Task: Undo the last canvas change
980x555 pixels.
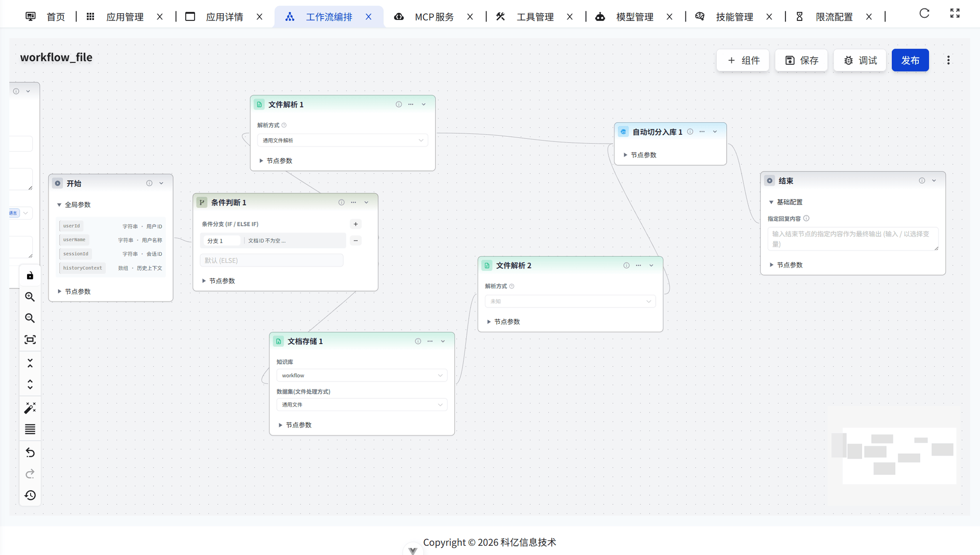Action: click(x=30, y=452)
